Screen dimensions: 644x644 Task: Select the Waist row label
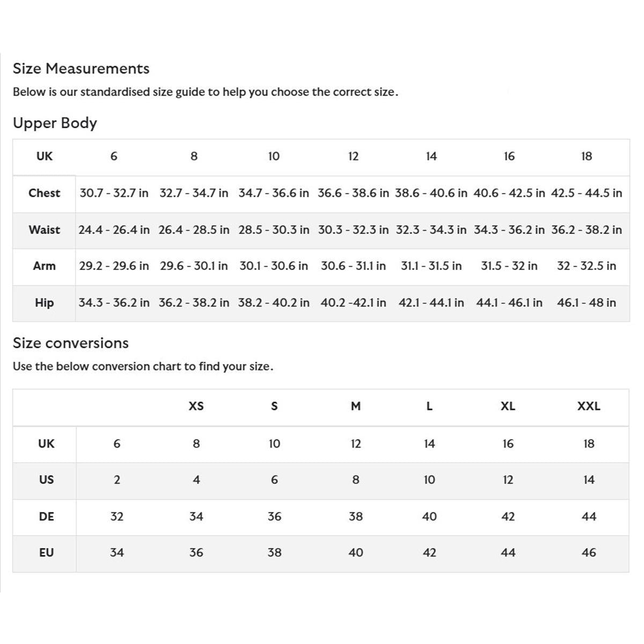(44, 230)
